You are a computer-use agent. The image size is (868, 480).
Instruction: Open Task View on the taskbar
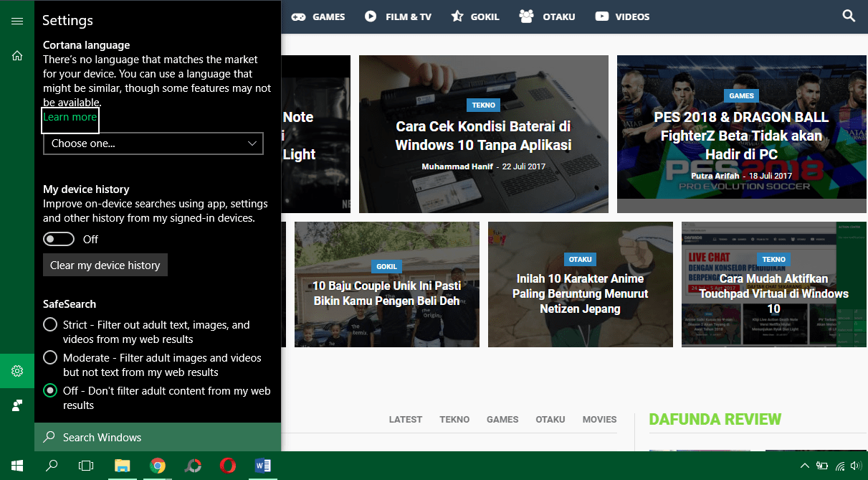coord(86,466)
